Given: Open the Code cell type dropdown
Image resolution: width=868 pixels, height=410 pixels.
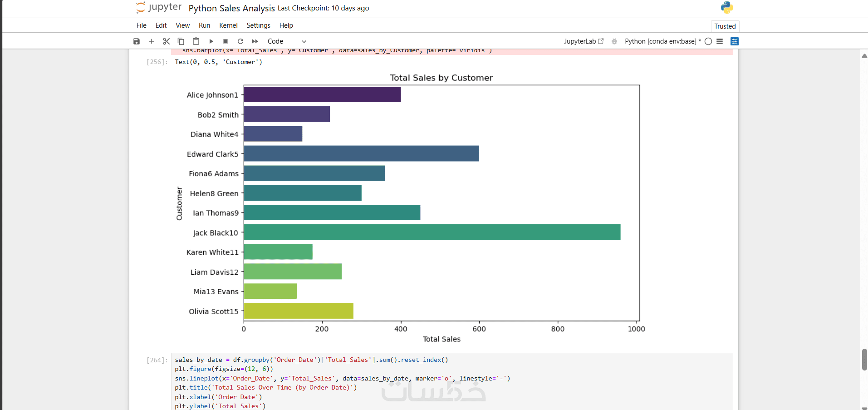Looking at the screenshot, I should point(287,41).
